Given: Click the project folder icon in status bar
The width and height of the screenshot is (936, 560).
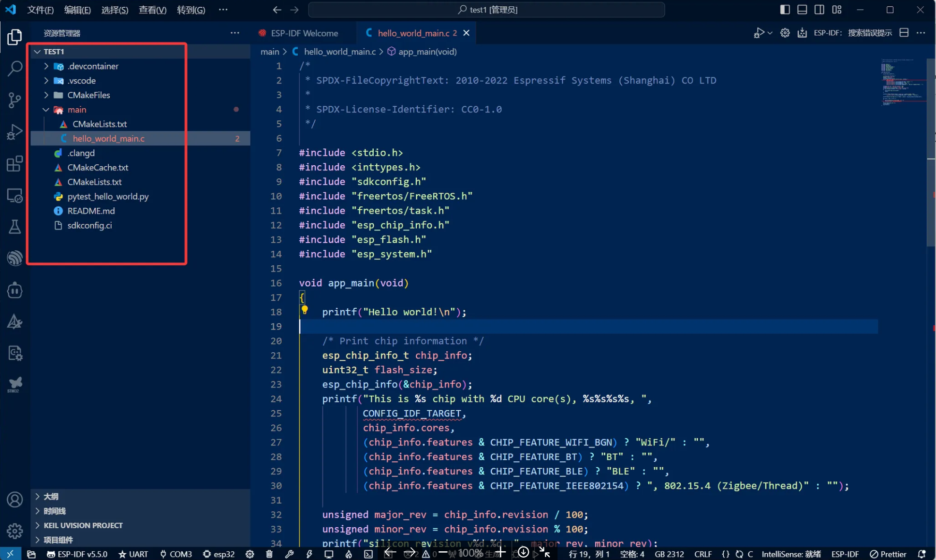Looking at the screenshot, I should click(31, 554).
